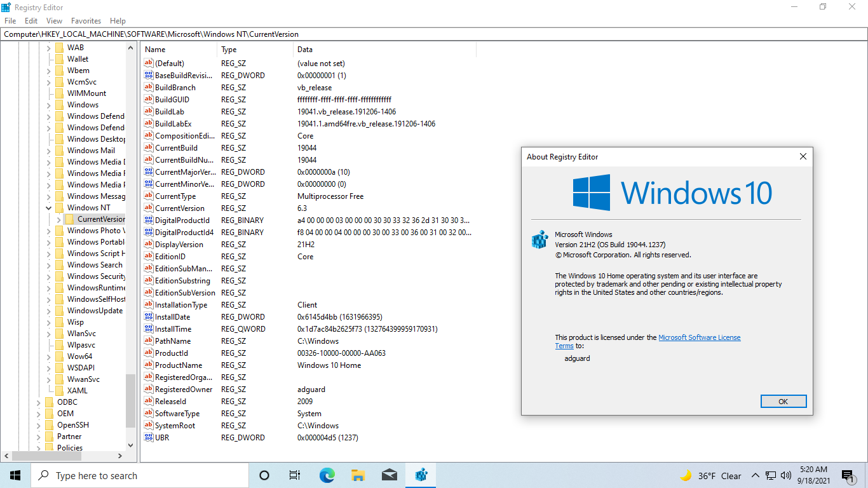Click the ProductName string value icon
868x488 pixels.
[149, 365]
